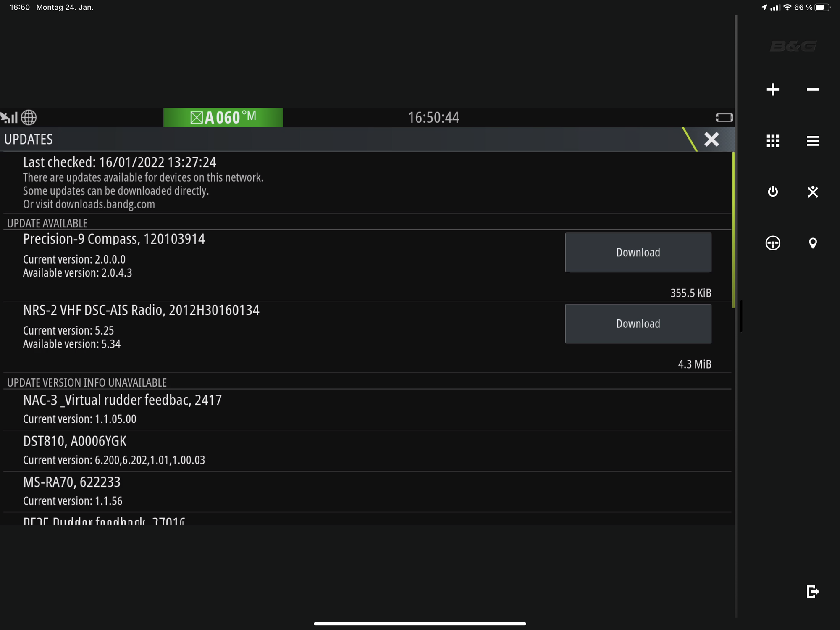The height and width of the screenshot is (630, 840).
Task: Open the pages grid icon
Action: pyautogui.click(x=773, y=141)
